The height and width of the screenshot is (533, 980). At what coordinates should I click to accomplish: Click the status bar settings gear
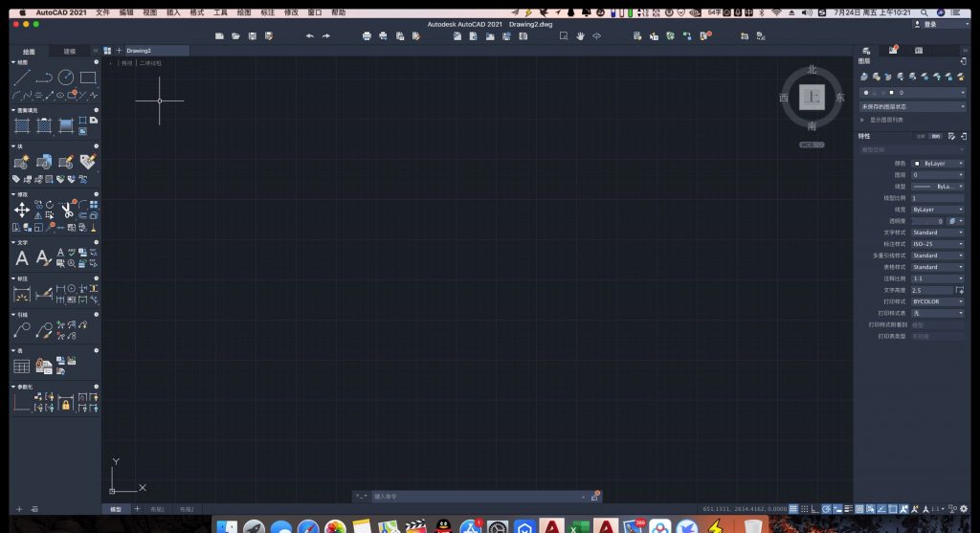coord(964,509)
